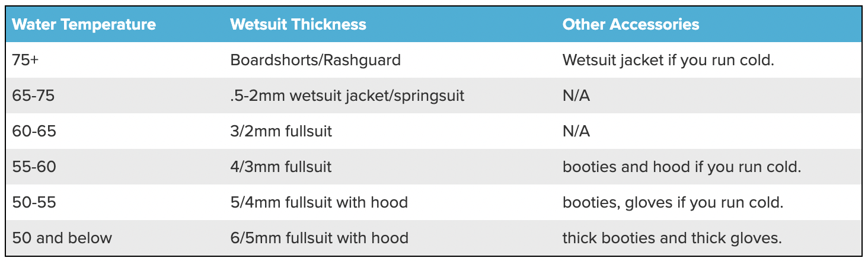Viewport: 868px width, 261px height.
Task: Click the 65-75 temperature cell
Action: [x=34, y=96]
